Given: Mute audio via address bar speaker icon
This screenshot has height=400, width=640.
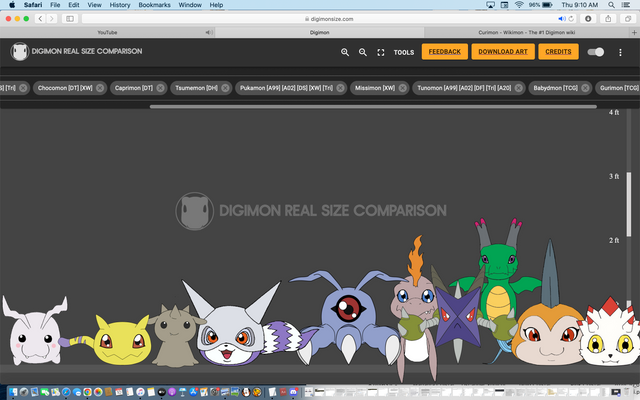Looking at the screenshot, I should (x=562, y=19).
